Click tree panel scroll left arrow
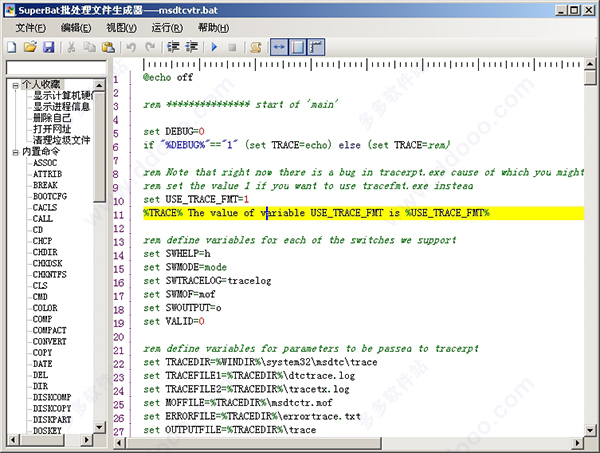Image resolution: width=600 pixels, height=453 pixels. 13,440
